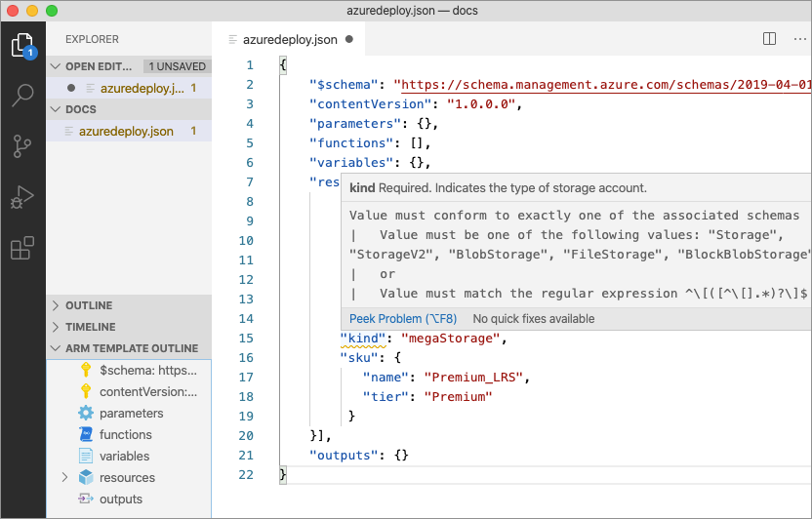Click the Split Editor icon
The height and width of the screenshot is (519, 812).
coord(769,39)
